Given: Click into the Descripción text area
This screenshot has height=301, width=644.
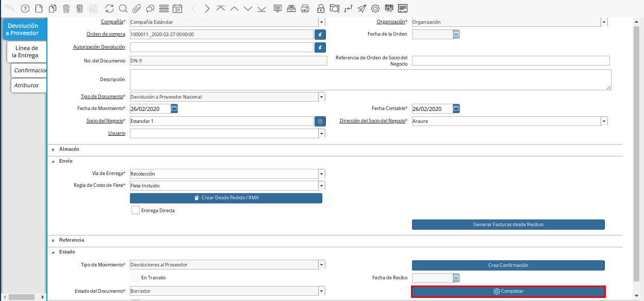Looking at the screenshot, I should [370, 80].
